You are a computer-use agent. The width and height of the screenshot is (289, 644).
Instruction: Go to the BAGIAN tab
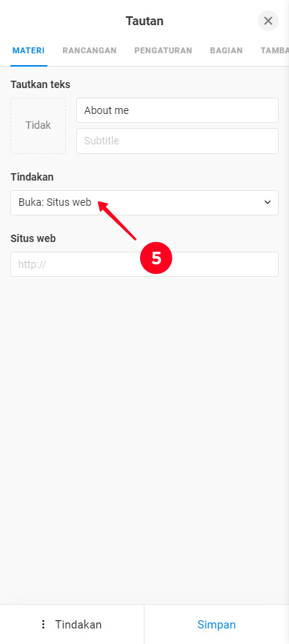tap(226, 50)
